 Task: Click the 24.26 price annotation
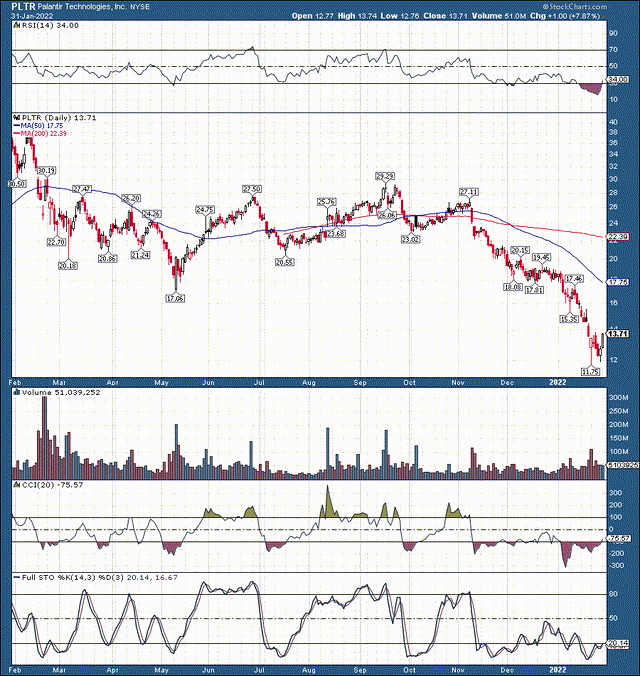[152, 214]
